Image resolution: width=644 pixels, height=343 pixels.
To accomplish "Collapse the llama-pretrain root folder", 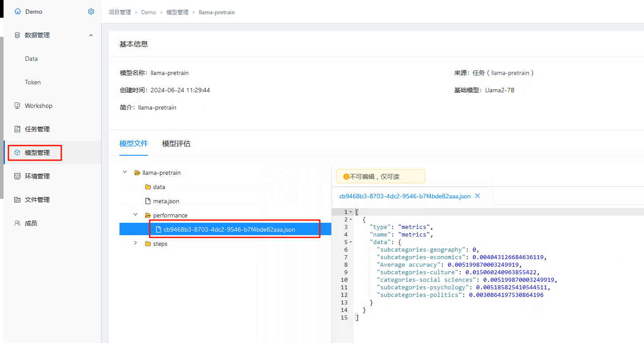I will 125,172.
